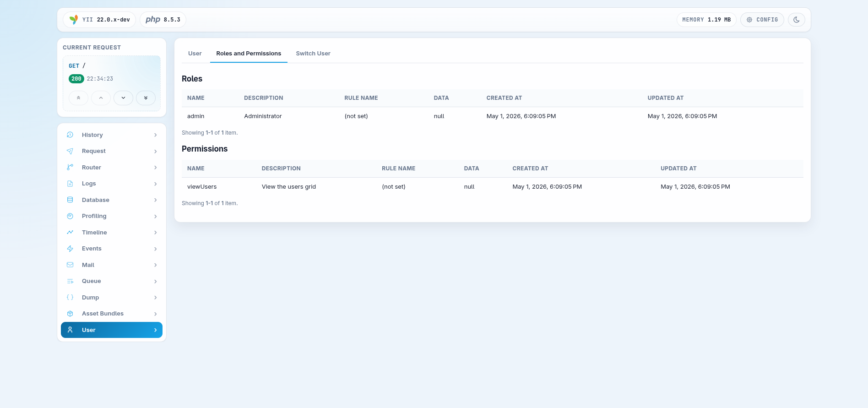Click the Events lightning icon
The image size is (868, 408).
click(x=70, y=249)
